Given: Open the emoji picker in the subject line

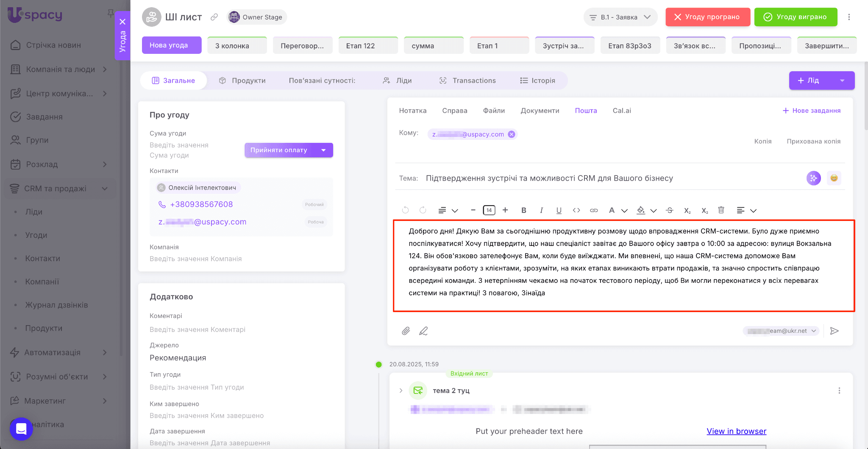Looking at the screenshot, I should tap(834, 178).
